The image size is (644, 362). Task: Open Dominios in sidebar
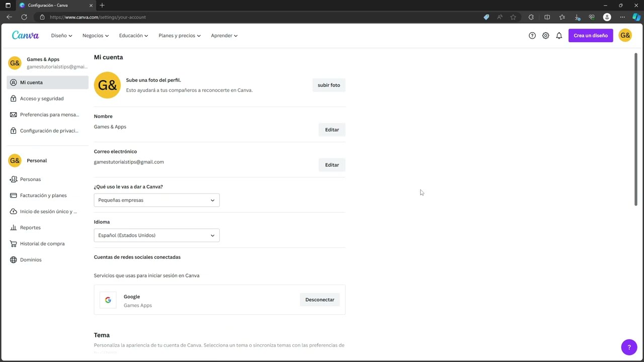click(48, 259)
